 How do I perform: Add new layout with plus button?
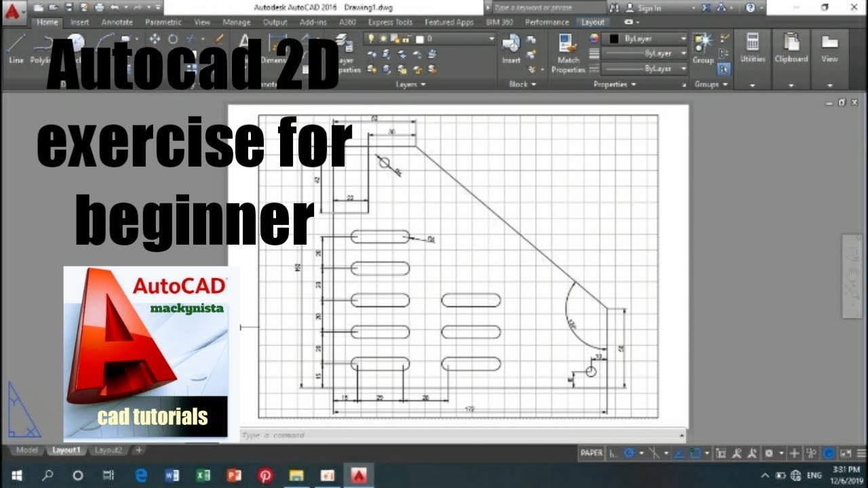[138, 450]
